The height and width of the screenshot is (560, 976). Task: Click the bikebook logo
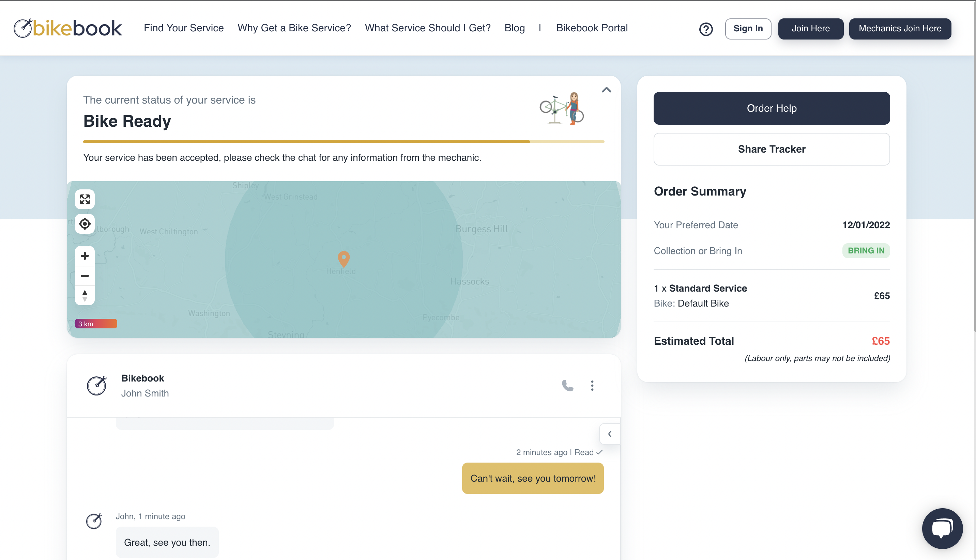pos(68,28)
